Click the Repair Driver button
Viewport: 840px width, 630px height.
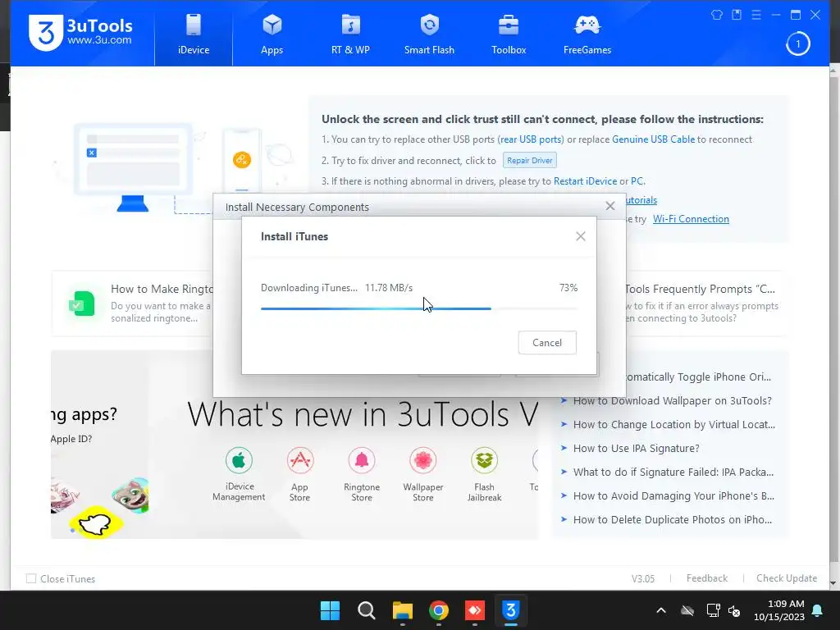(x=529, y=160)
